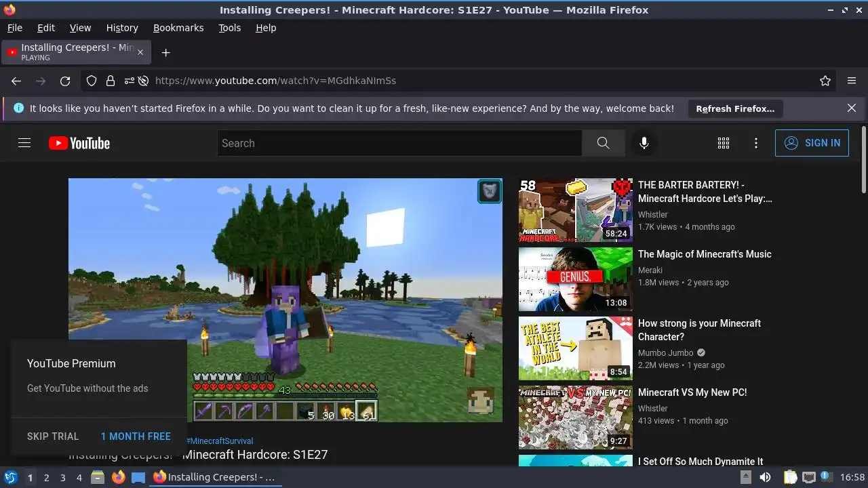Open the 13:08 Meraki video thumbnail

(576, 279)
